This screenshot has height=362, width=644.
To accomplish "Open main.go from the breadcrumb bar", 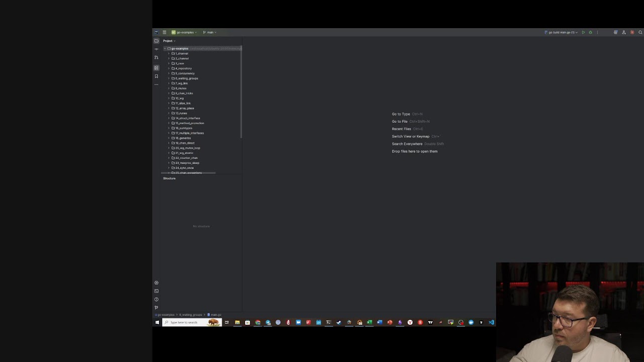I will 215,314.
